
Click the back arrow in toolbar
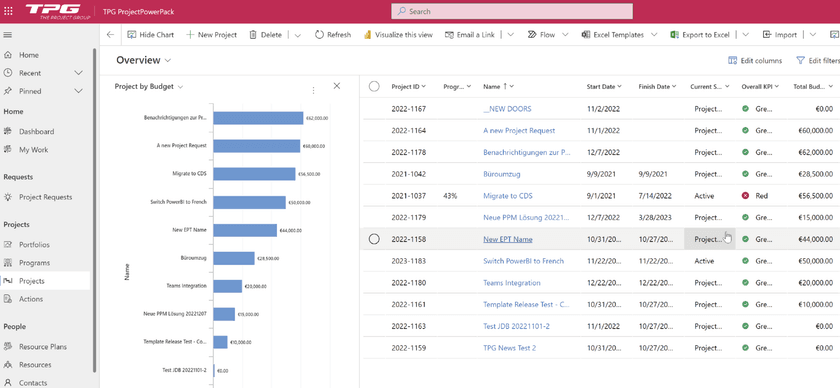(x=110, y=35)
